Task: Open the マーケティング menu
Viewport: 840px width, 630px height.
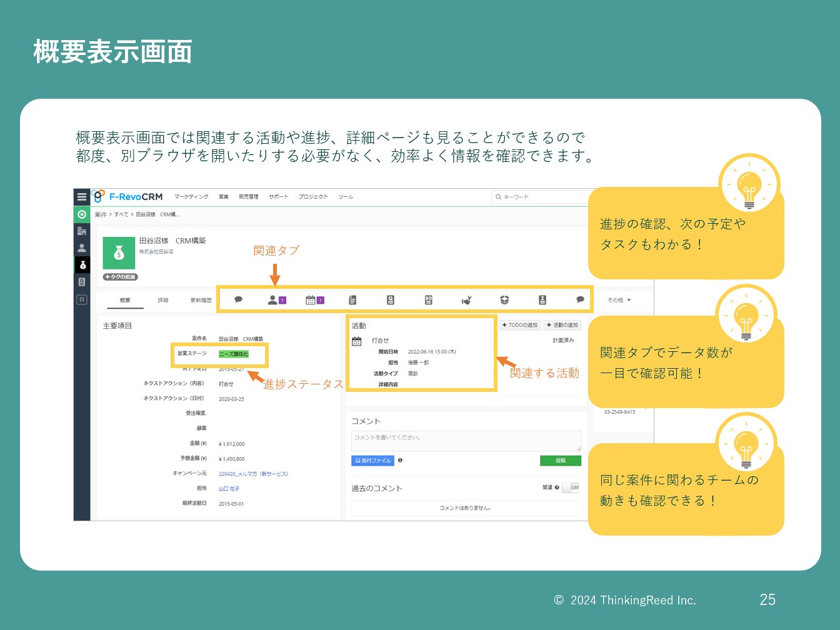Action: (x=191, y=197)
